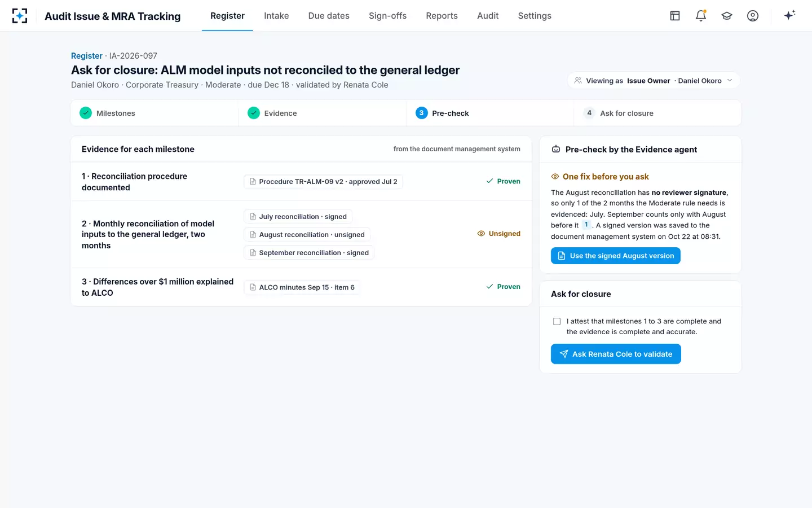The image size is (812, 508).
Task: Click the Evidence agent robot icon
Action: 556,150
